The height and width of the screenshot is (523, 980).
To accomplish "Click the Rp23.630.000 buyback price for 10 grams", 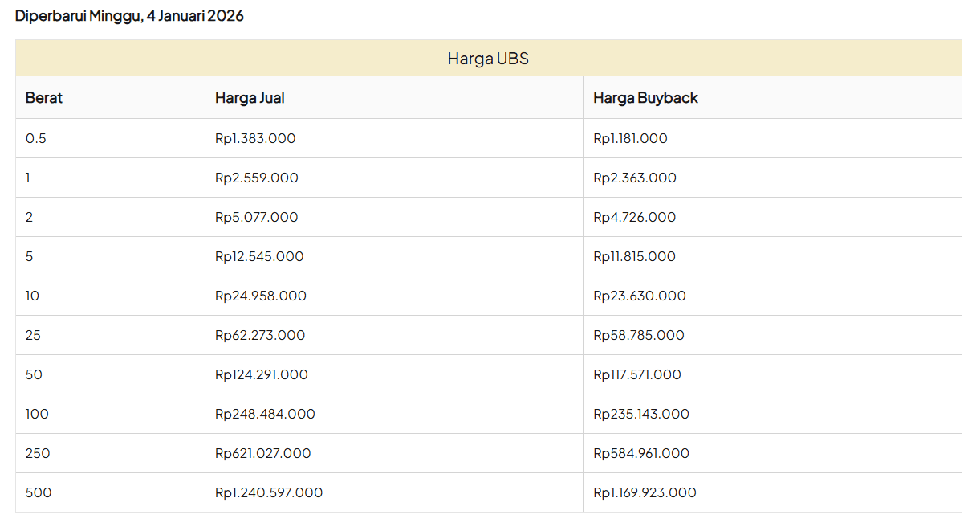I will point(639,296).
